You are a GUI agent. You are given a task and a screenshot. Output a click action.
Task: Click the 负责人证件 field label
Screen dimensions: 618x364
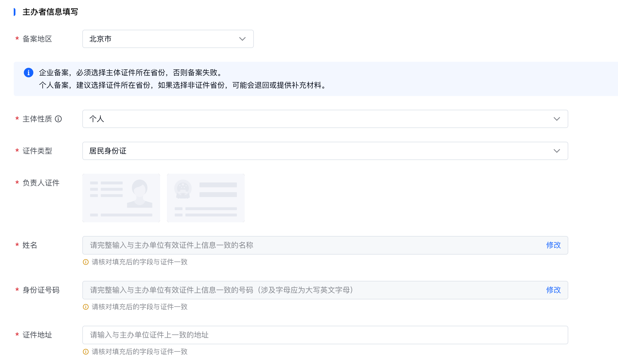point(41,183)
